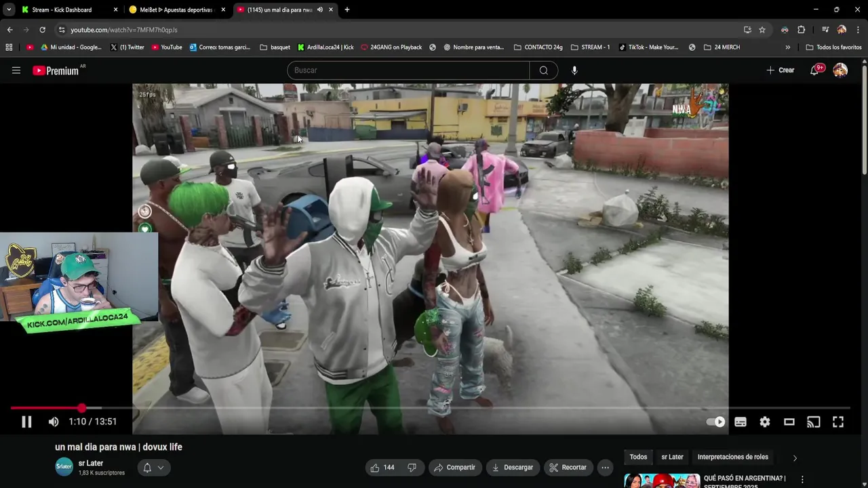Click the video playhead scrubber dot
The width and height of the screenshot is (868, 488).
click(x=81, y=408)
